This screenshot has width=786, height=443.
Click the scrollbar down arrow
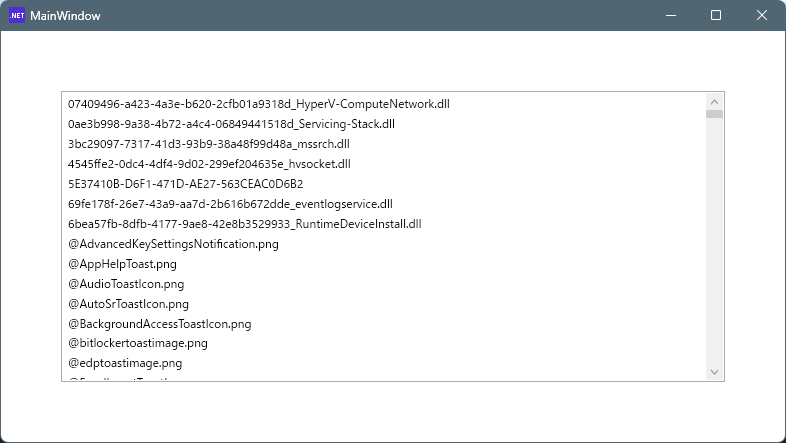coord(714,372)
